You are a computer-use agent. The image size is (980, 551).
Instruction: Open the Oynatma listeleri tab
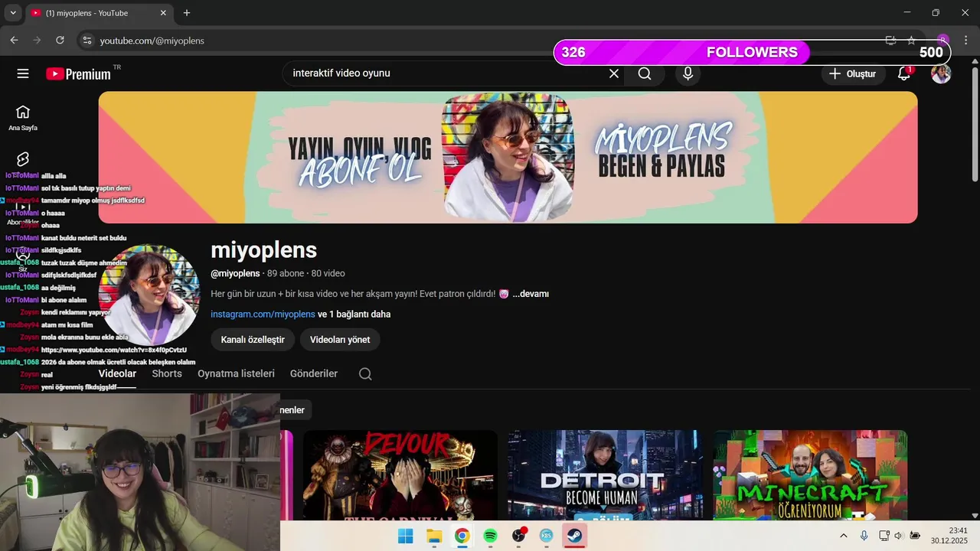236,373
